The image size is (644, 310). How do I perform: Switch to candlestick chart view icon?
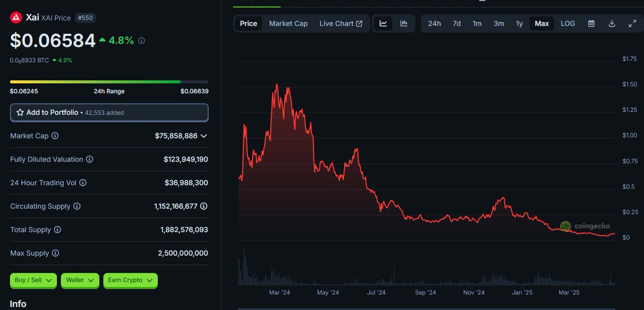(404, 24)
